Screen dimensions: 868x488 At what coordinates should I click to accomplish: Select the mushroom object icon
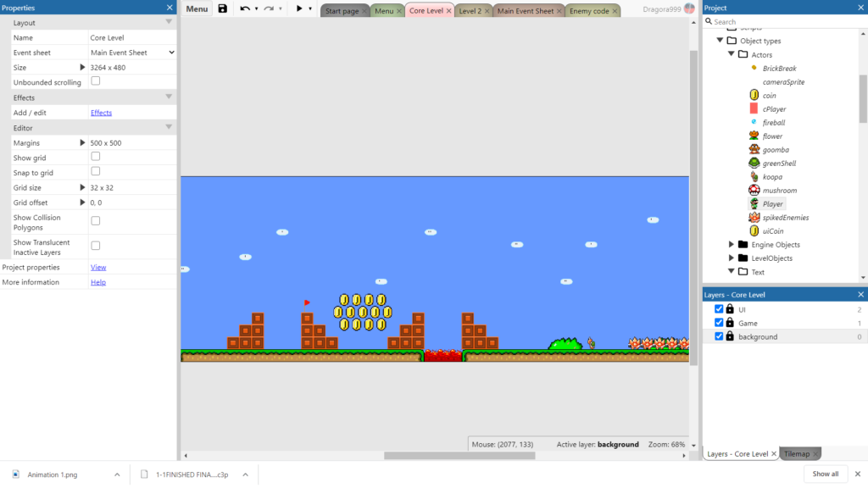[754, 191]
